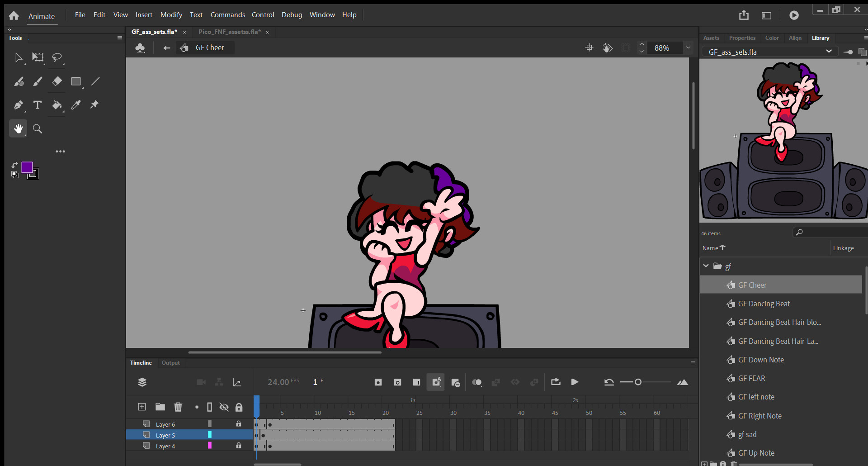Lock Layer 4

pyautogui.click(x=239, y=446)
